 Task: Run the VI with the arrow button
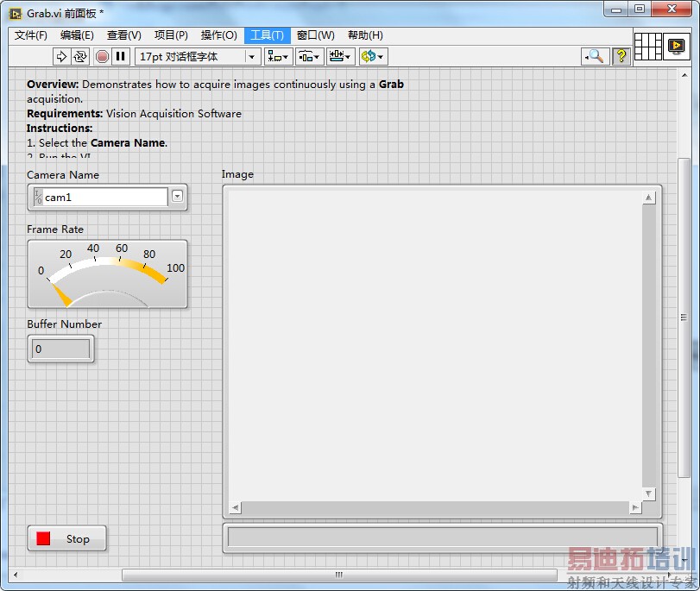coord(61,57)
